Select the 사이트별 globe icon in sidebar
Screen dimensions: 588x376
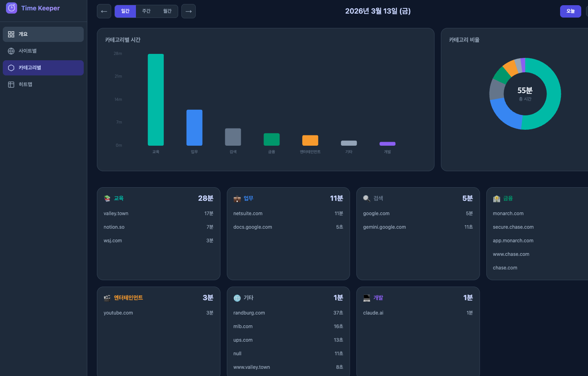coord(11,51)
